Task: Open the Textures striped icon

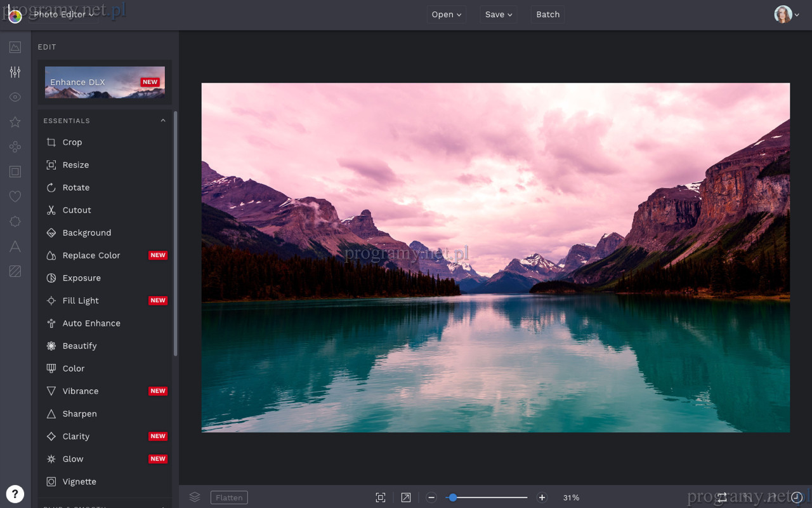Action: [x=15, y=272]
